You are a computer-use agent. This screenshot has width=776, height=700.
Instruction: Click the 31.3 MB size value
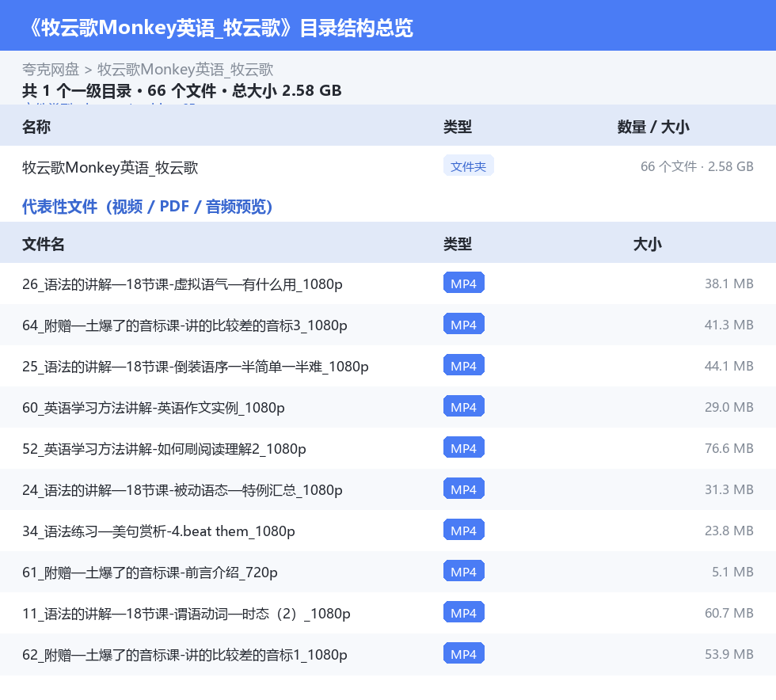point(729,489)
